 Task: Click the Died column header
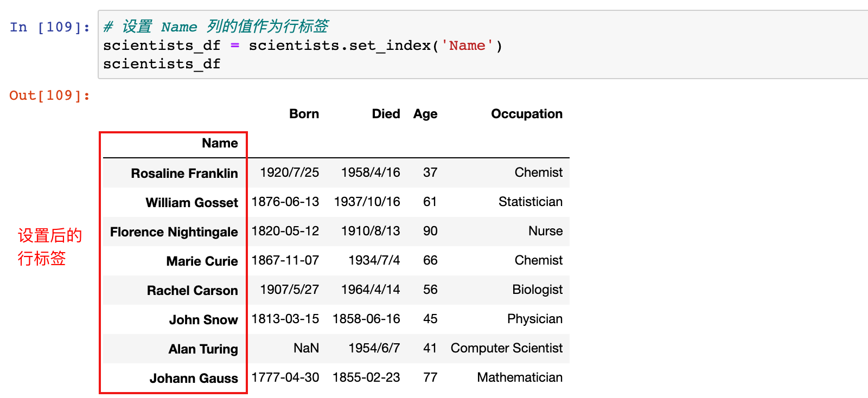coord(386,114)
